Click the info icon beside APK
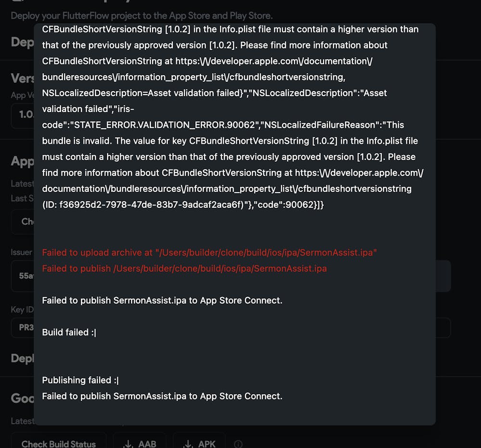Image resolution: width=481 pixels, height=448 pixels. [238, 444]
